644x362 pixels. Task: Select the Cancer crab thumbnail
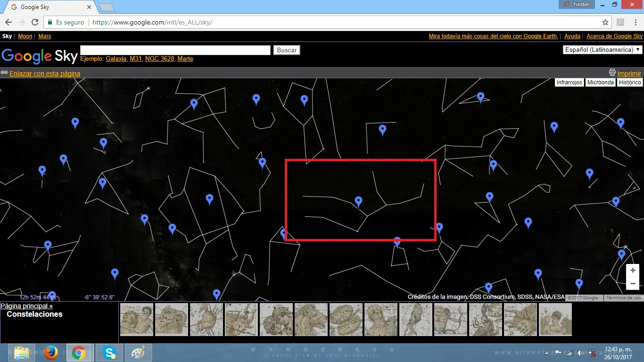coord(206,320)
